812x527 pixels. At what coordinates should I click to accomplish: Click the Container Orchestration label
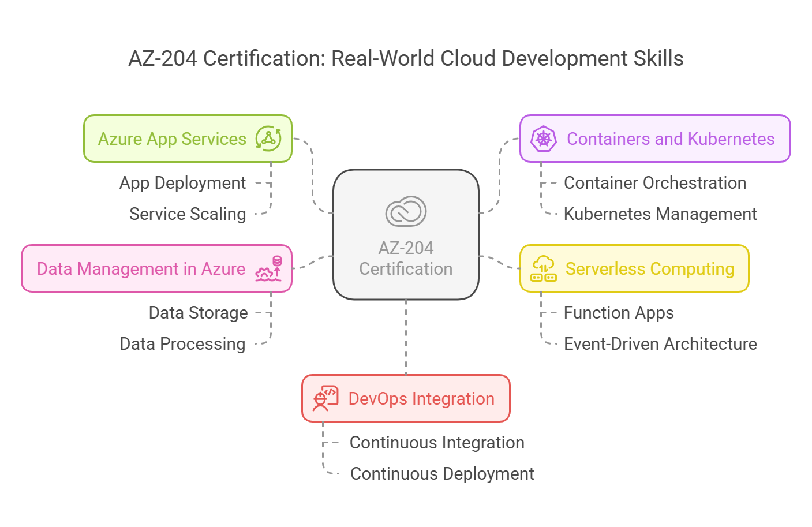tap(655, 183)
